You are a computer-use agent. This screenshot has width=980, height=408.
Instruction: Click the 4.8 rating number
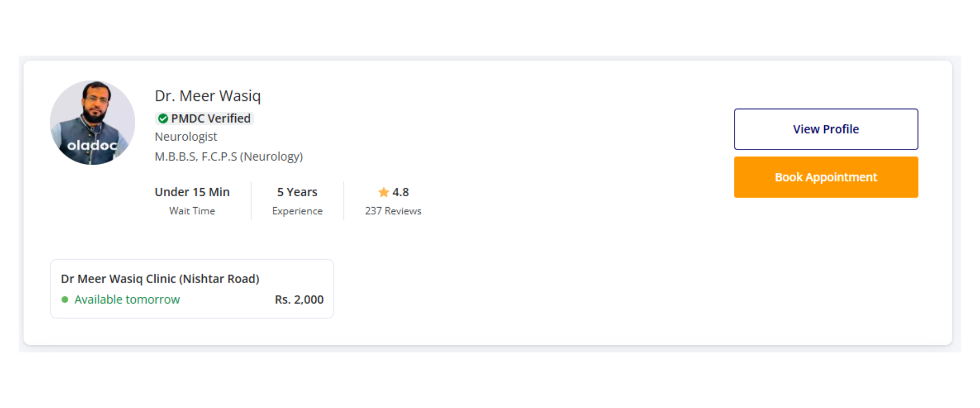[401, 192]
